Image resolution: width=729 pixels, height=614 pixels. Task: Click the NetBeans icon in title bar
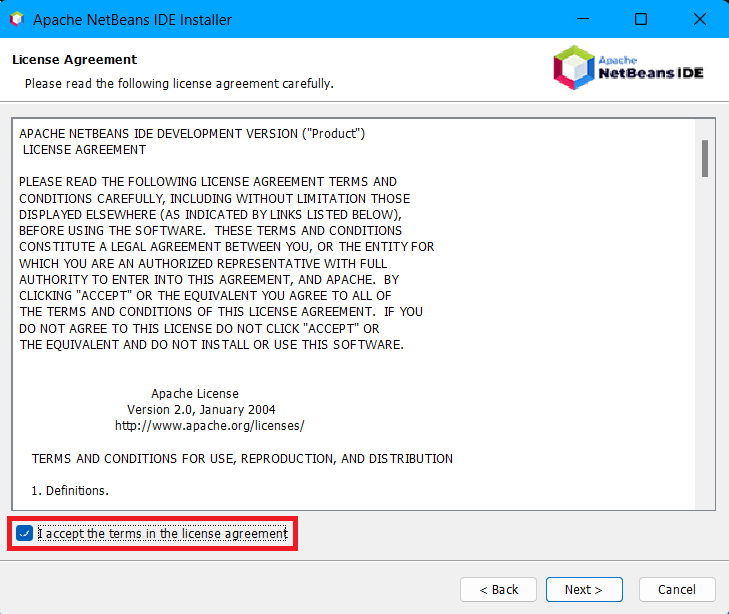17,20
